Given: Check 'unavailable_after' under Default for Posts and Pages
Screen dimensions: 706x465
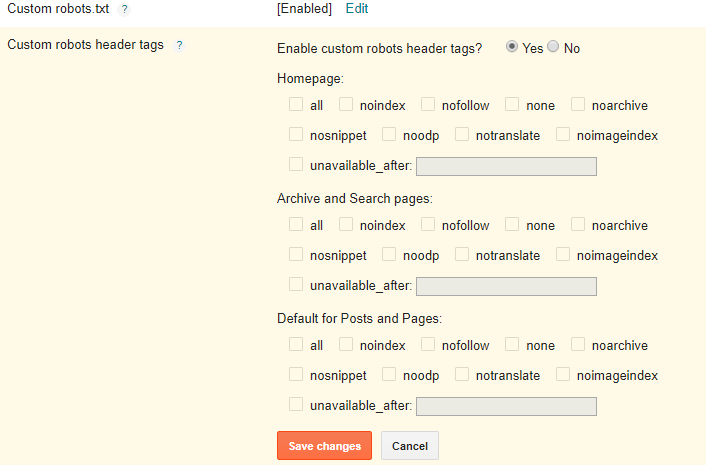Looking at the screenshot, I should point(296,404).
